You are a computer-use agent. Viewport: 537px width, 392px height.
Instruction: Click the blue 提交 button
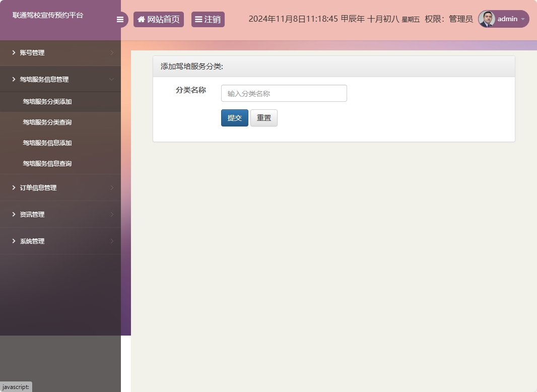coord(235,118)
